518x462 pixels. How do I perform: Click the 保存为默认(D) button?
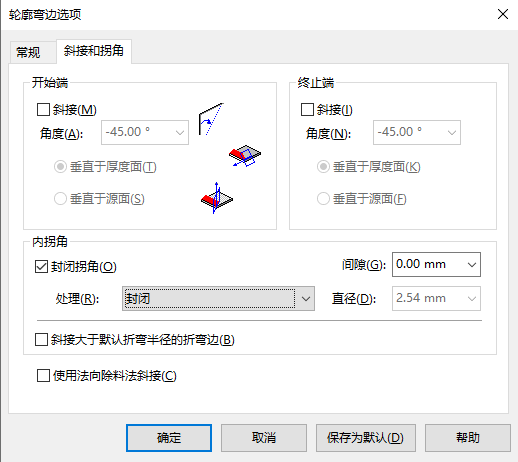click(x=366, y=438)
